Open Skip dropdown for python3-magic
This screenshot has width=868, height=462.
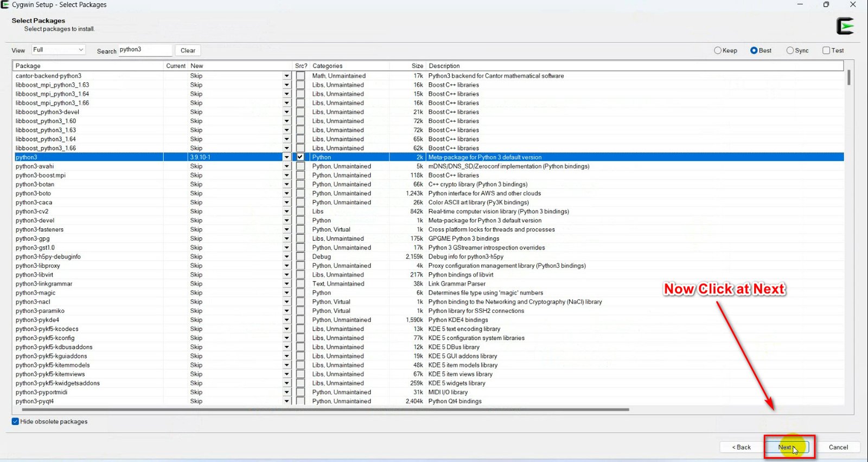click(x=286, y=293)
